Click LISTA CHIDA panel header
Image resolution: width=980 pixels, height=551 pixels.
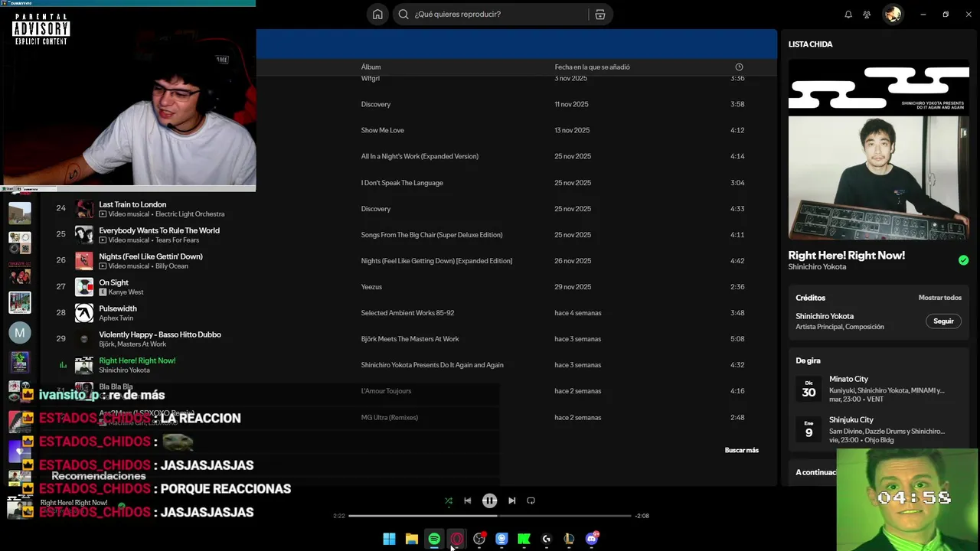pyautogui.click(x=810, y=44)
